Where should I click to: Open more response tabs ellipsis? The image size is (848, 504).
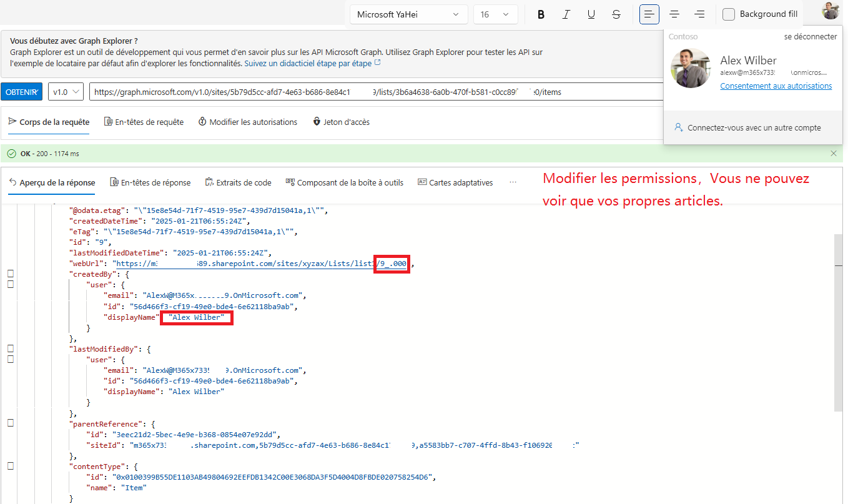coord(513,183)
